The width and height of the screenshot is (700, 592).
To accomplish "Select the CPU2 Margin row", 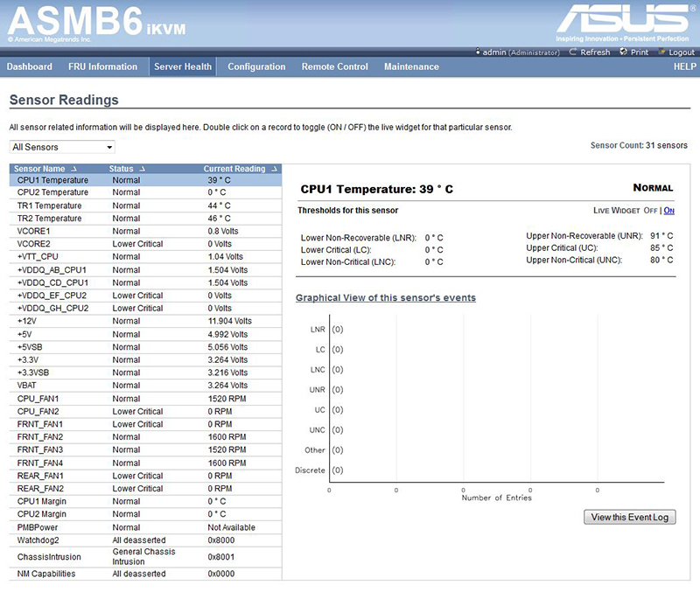I will (145, 514).
